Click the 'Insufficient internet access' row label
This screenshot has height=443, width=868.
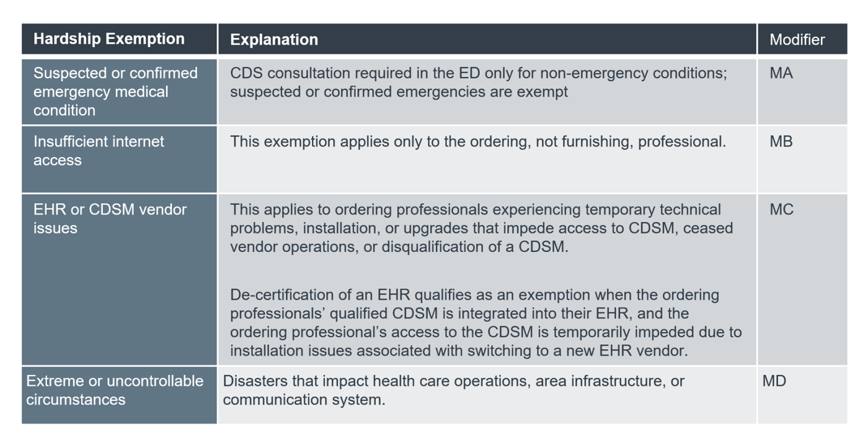click(x=99, y=151)
